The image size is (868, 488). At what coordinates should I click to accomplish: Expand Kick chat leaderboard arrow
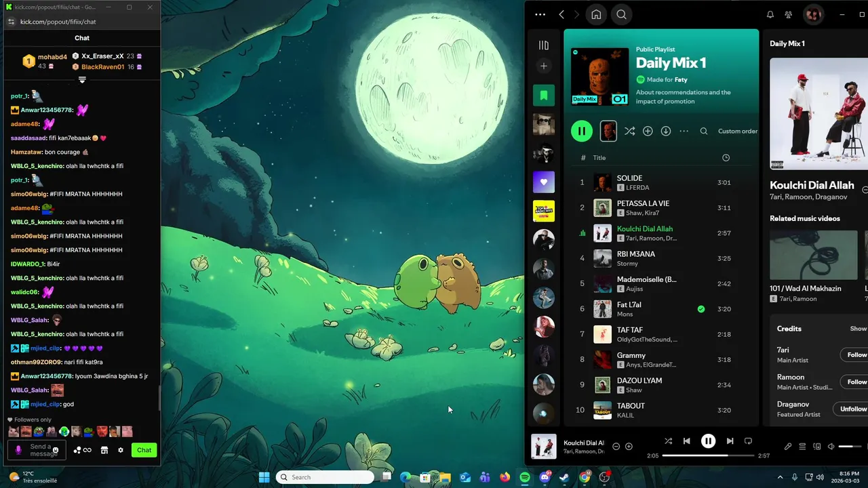click(82, 80)
